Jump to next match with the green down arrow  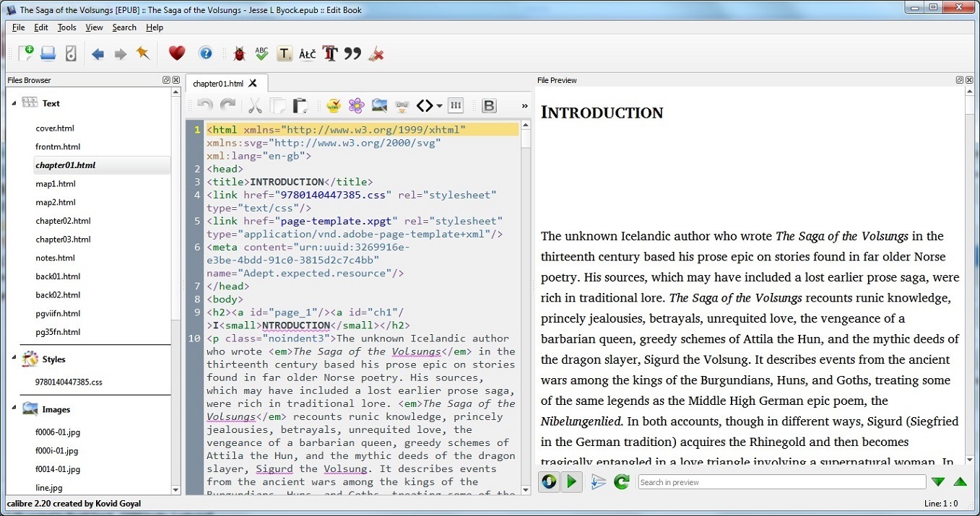pyautogui.click(x=939, y=481)
